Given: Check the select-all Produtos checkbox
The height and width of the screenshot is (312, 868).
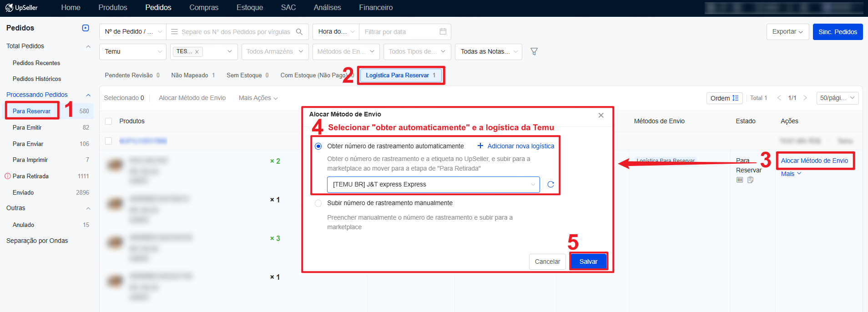Looking at the screenshot, I should coord(108,121).
